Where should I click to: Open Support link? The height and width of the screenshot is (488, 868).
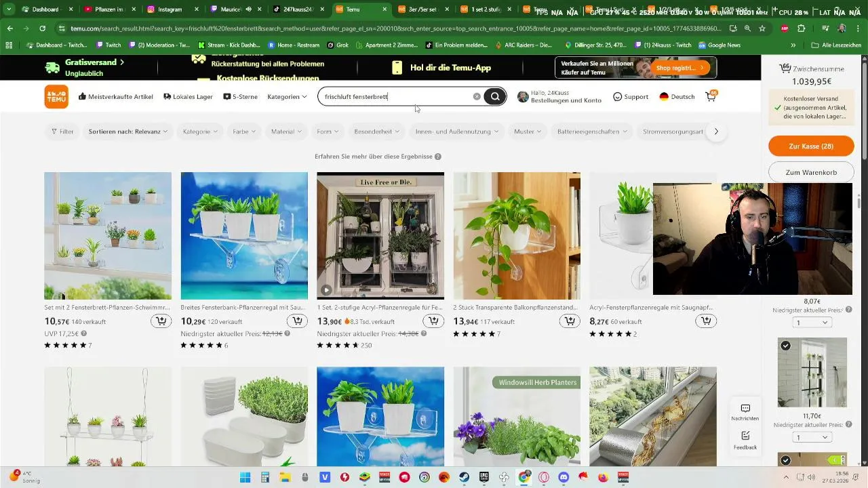click(x=630, y=96)
